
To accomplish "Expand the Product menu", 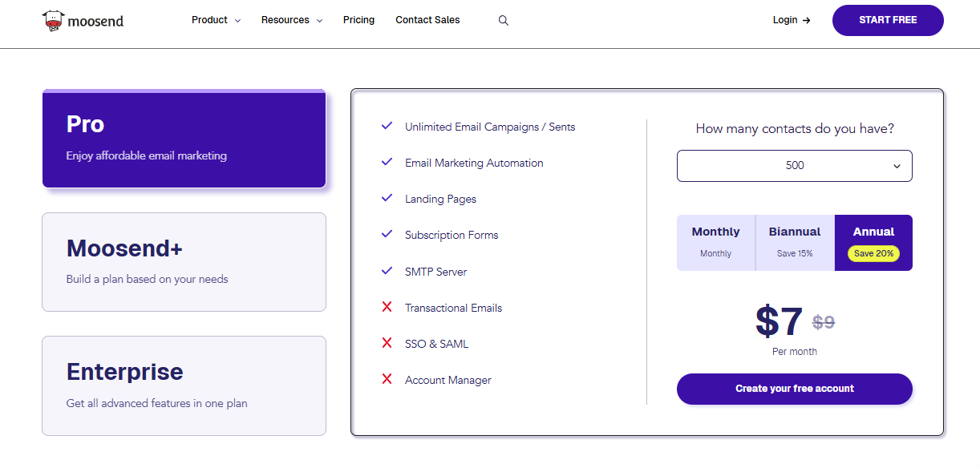I will (x=216, y=20).
